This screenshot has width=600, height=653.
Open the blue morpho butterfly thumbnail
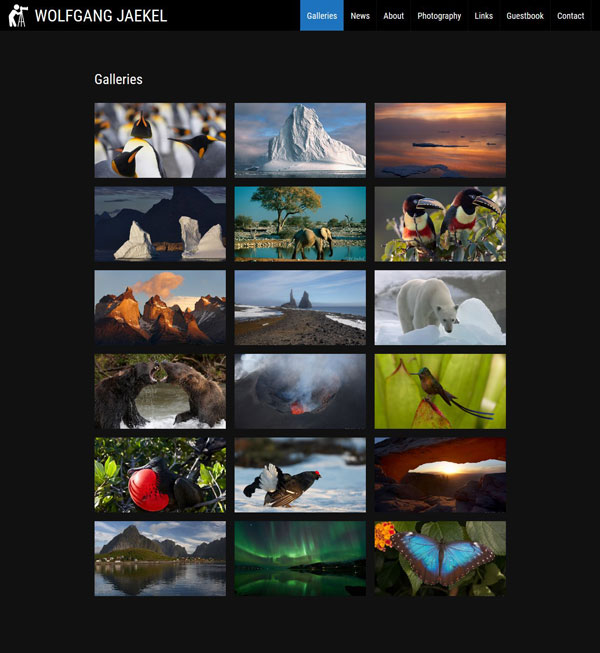click(x=440, y=558)
